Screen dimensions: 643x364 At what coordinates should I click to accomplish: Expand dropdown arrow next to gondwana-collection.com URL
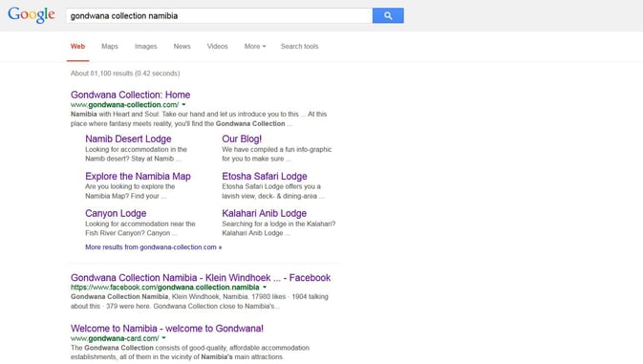(x=183, y=105)
